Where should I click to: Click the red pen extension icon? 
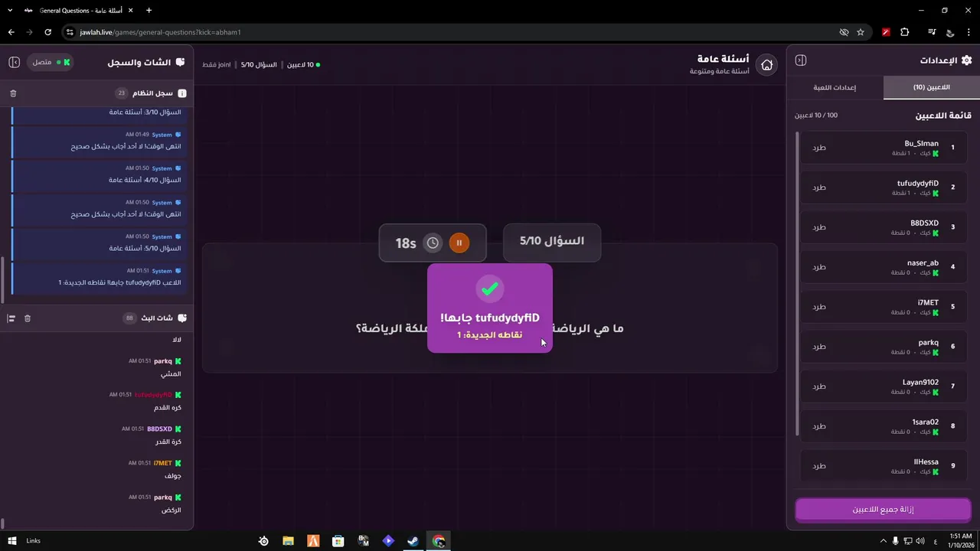coord(886,32)
